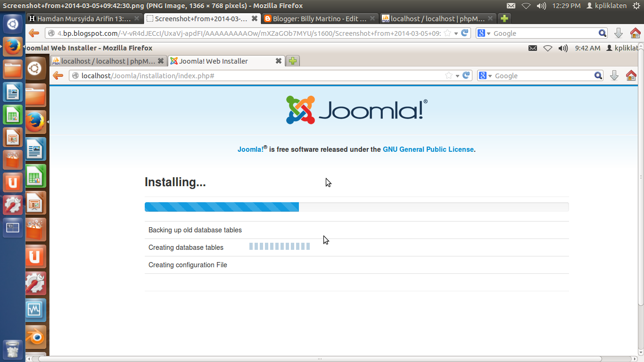
Task: Click 'Backing up old database tables' row
Action: [x=356, y=230]
